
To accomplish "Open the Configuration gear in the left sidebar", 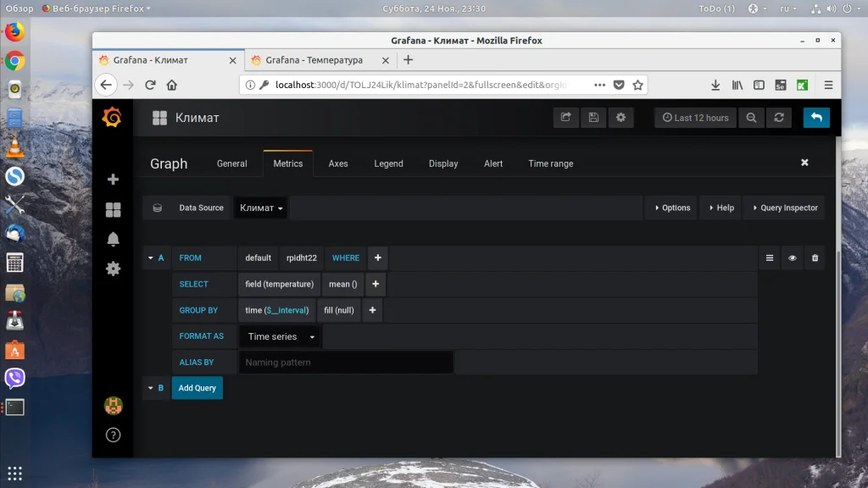I will point(113,269).
